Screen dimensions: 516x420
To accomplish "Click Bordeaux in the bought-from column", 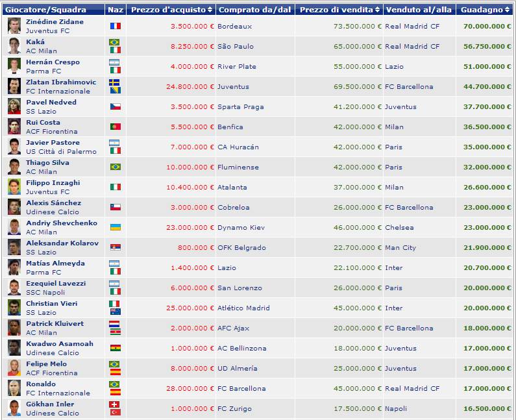I will 235,27.
